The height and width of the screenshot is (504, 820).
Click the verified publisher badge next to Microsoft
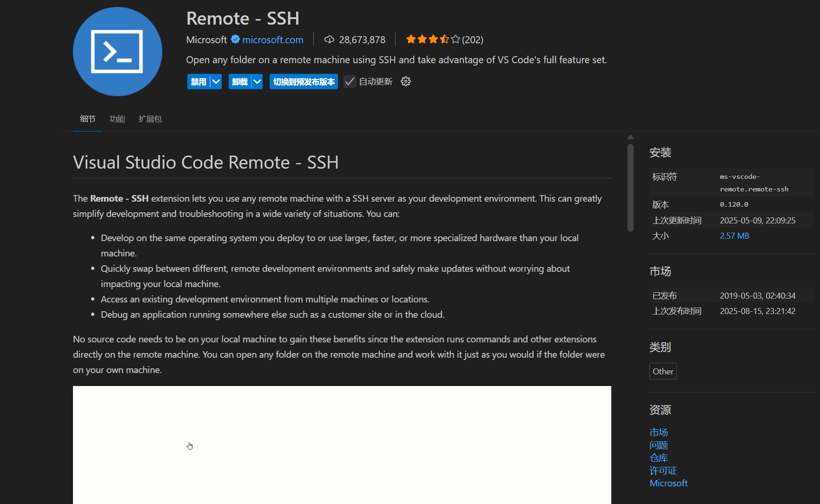tap(235, 39)
